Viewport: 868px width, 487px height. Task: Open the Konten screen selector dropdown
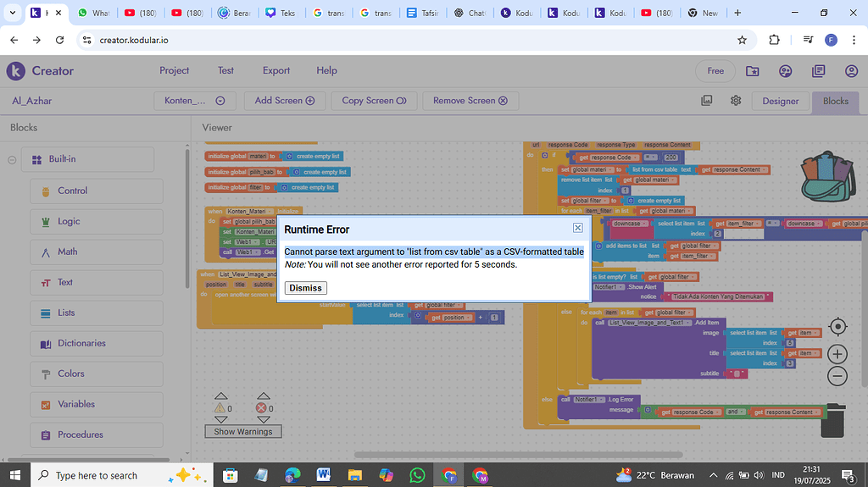tap(195, 101)
